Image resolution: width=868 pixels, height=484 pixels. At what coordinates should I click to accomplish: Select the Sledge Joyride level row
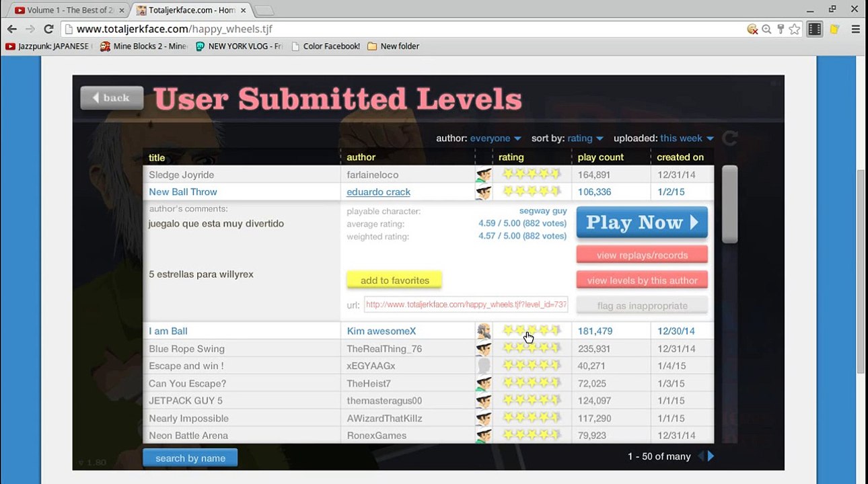(428, 175)
